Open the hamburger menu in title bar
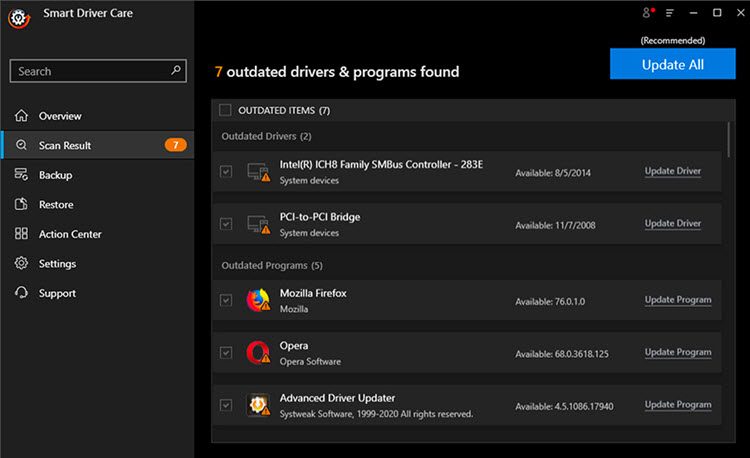 coord(670,13)
